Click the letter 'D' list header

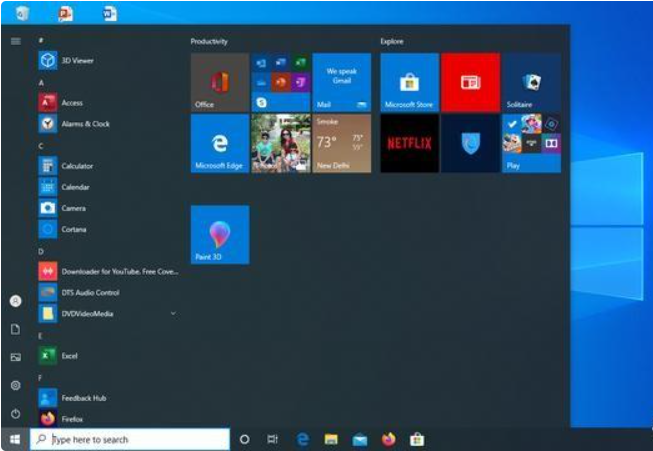[41, 252]
